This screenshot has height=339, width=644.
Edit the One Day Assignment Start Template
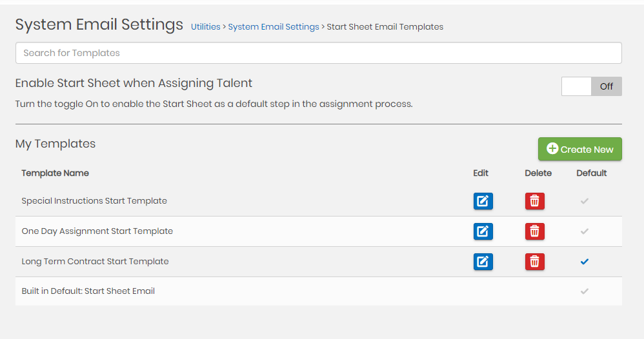tap(483, 231)
